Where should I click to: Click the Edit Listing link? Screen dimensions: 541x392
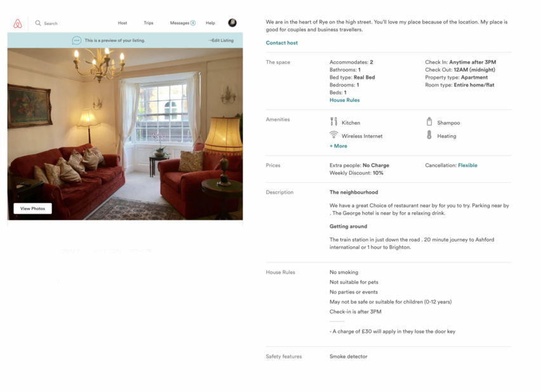tap(221, 41)
